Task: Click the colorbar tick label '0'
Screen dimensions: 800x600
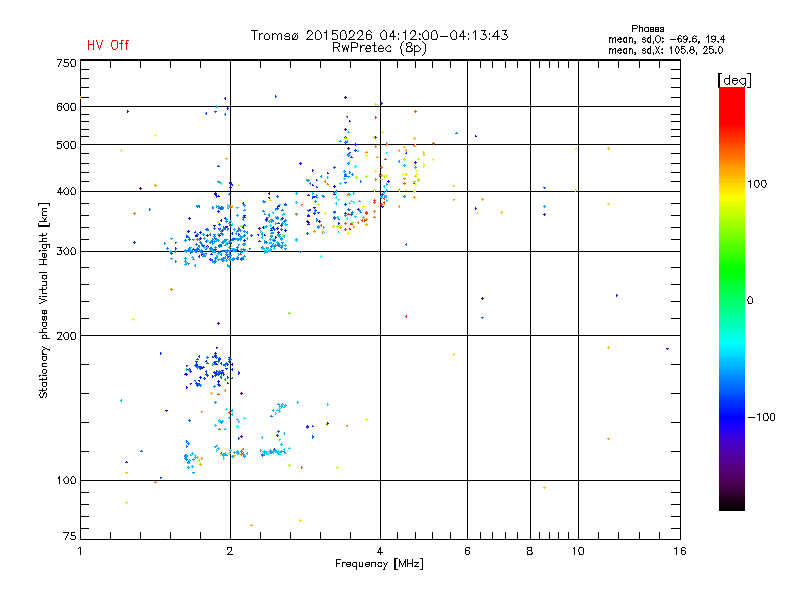Action: coord(750,301)
